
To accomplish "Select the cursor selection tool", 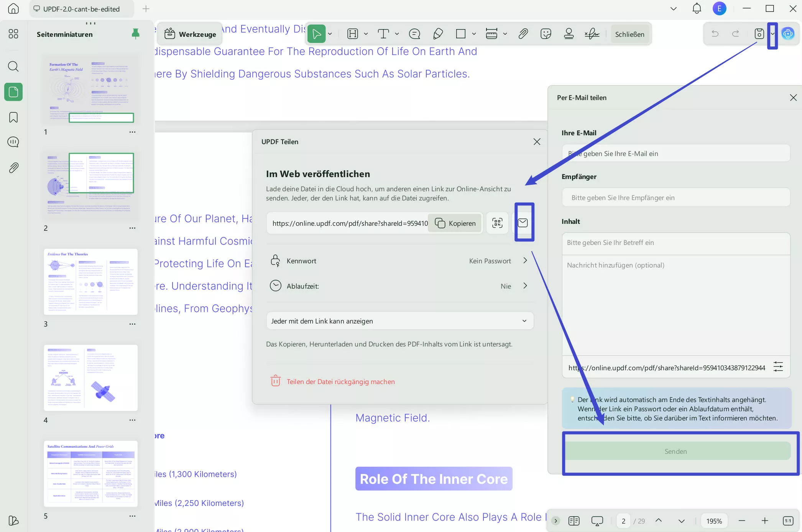I will click(x=316, y=34).
